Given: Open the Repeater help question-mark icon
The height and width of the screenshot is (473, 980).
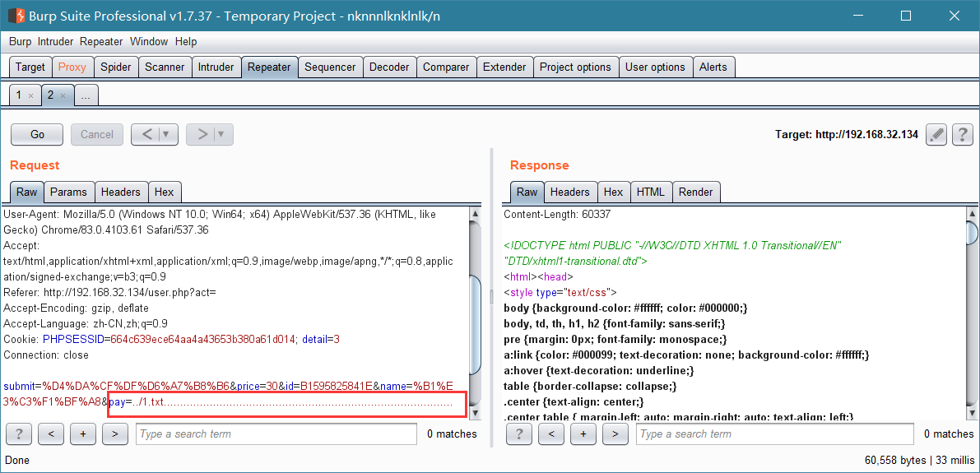Looking at the screenshot, I should pos(963,134).
